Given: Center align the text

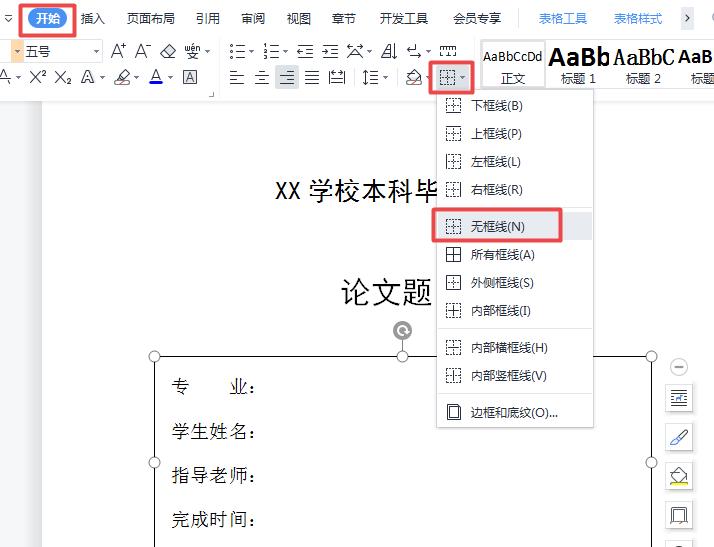Looking at the screenshot, I should coord(262,77).
